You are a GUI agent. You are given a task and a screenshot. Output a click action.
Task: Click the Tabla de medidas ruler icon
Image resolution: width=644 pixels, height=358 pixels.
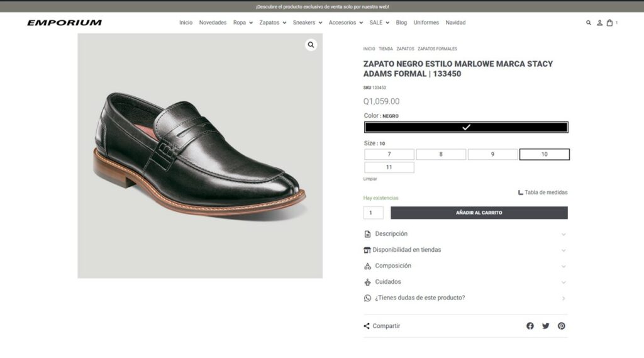tap(520, 193)
